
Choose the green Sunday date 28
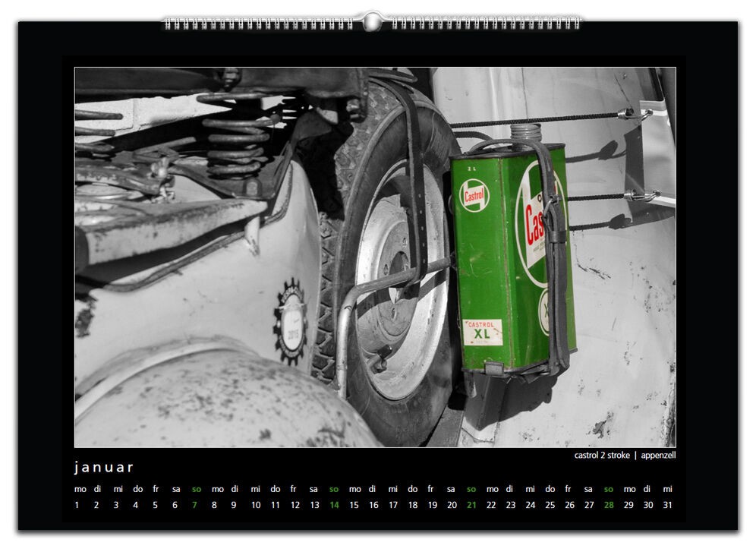609,505
